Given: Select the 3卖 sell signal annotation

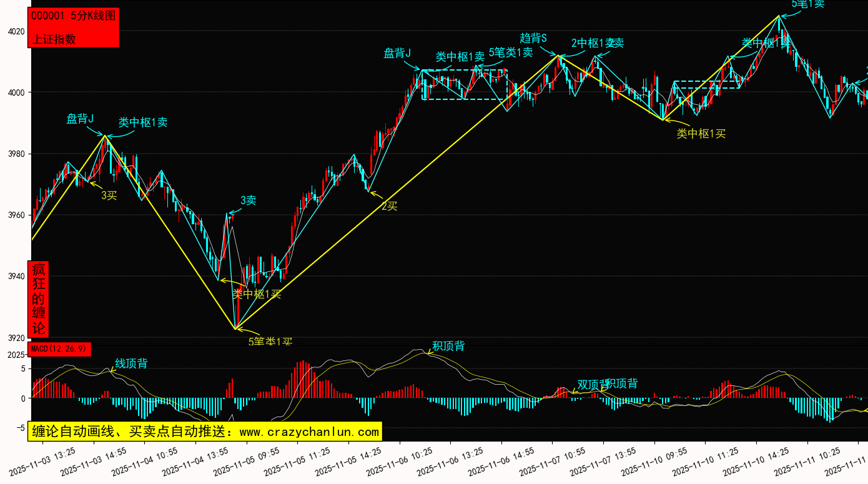Looking at the screenshot, I should [x=249, y=200].
